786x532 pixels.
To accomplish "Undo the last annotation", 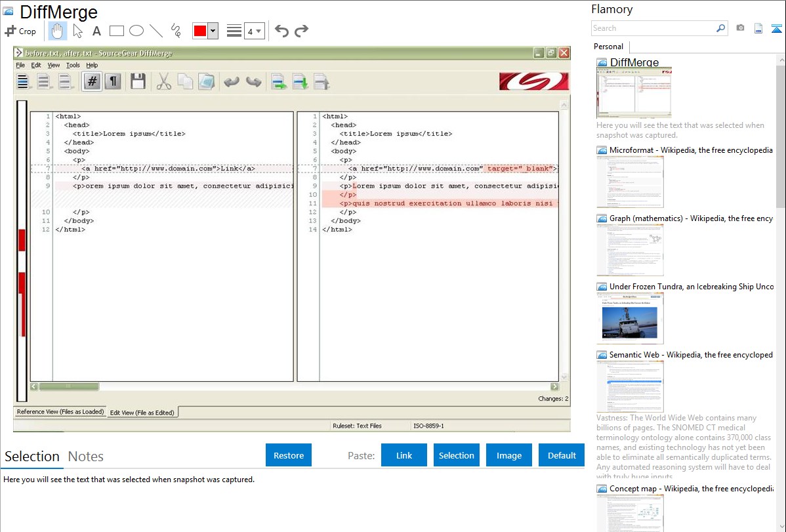I will click(281, 31).
